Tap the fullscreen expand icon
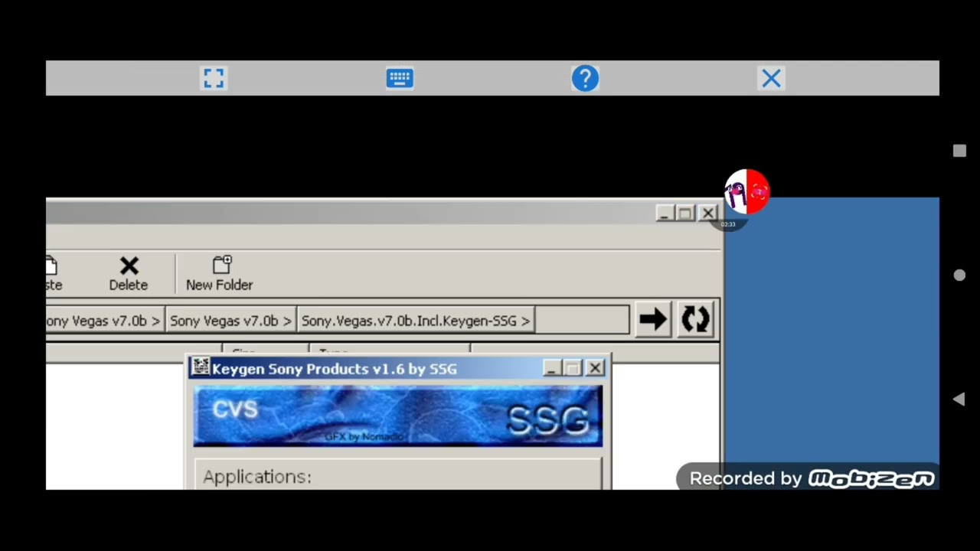The height and width of the screenshot is (551, 980). pyautogui.click(x=214, y=78)
